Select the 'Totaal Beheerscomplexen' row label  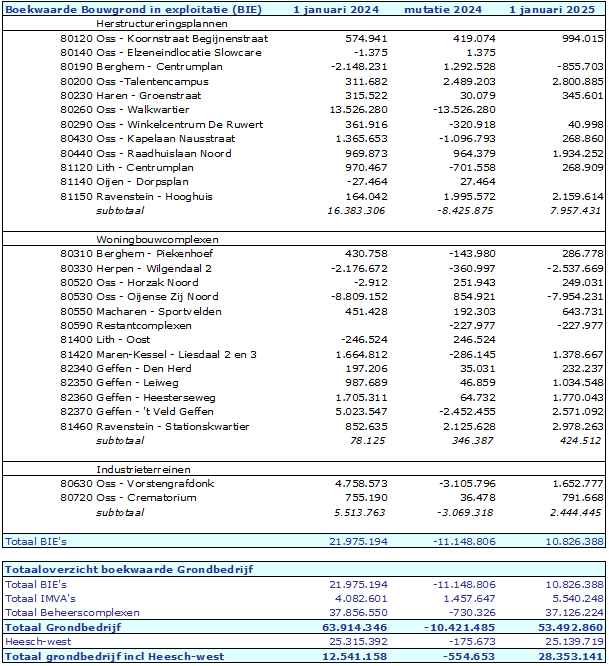pos(72,613)
